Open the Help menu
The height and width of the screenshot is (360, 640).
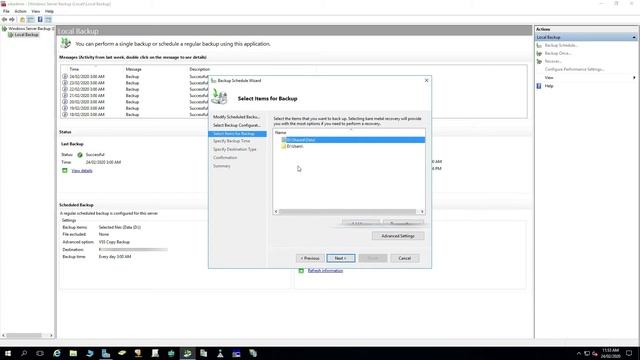pos(49,11)
